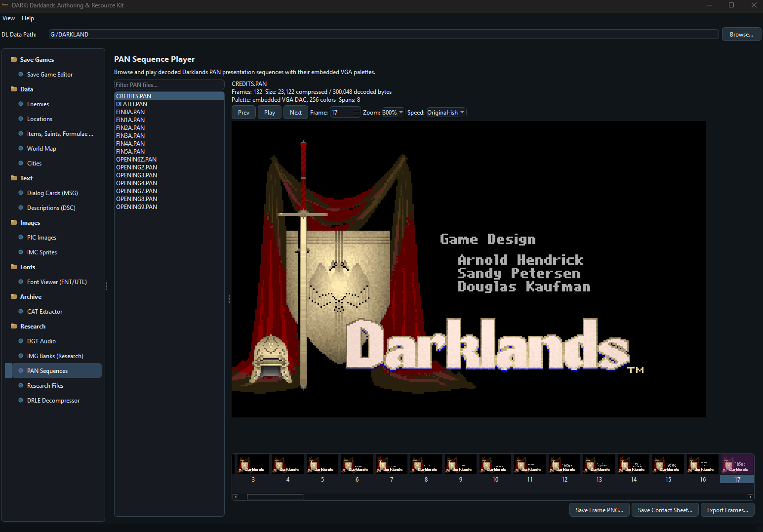
Task: Click the Save Games folder icon
Action: 14,59
